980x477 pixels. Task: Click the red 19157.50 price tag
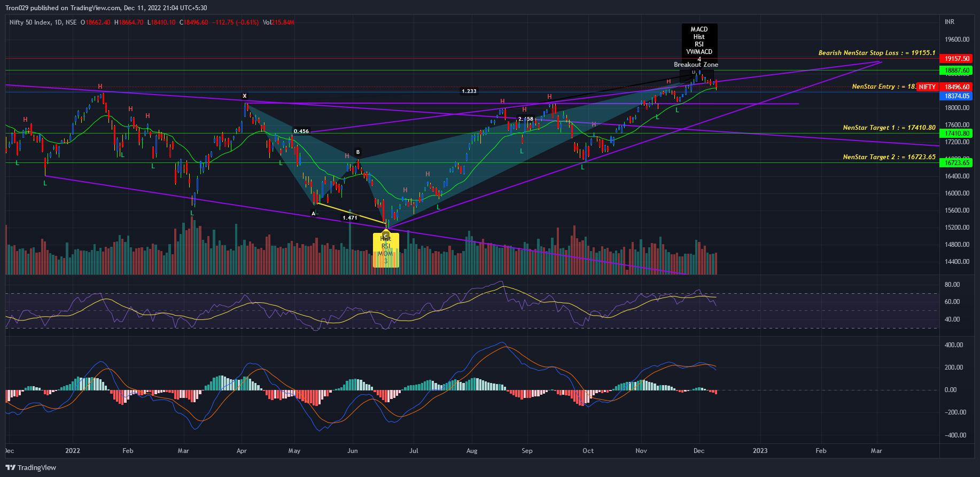[x=956, y=59]
